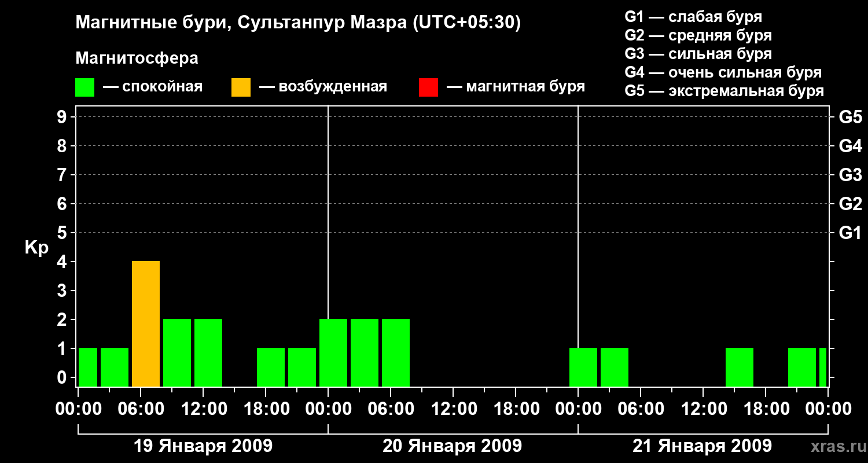The width and height of the screenshot is (868, 463).
Task: Click the legend line 'G4 — очень сильная буря'
Action: click(x=723, y=72)
